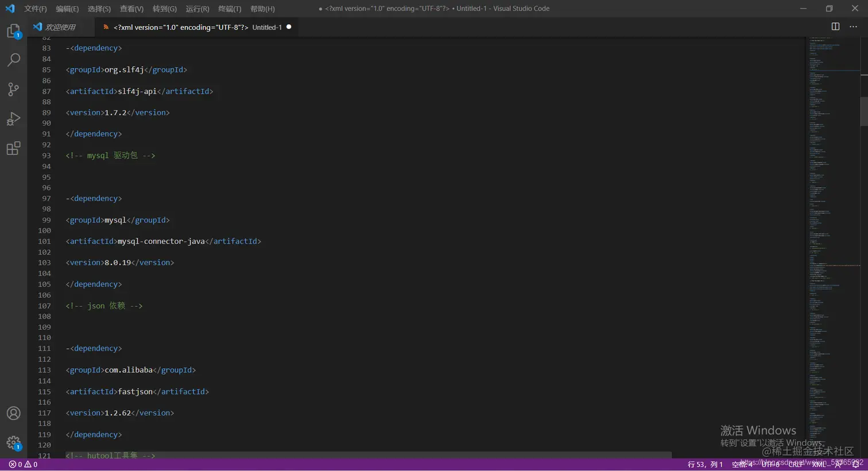This screenshot has height=471, width=868.
Task: Open the 转到(G) menu
Action: [165, 9]
